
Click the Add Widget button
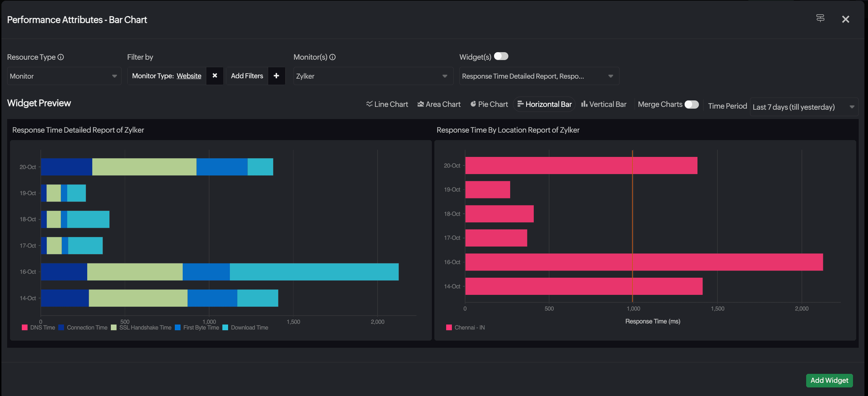[x=829, y=380]
